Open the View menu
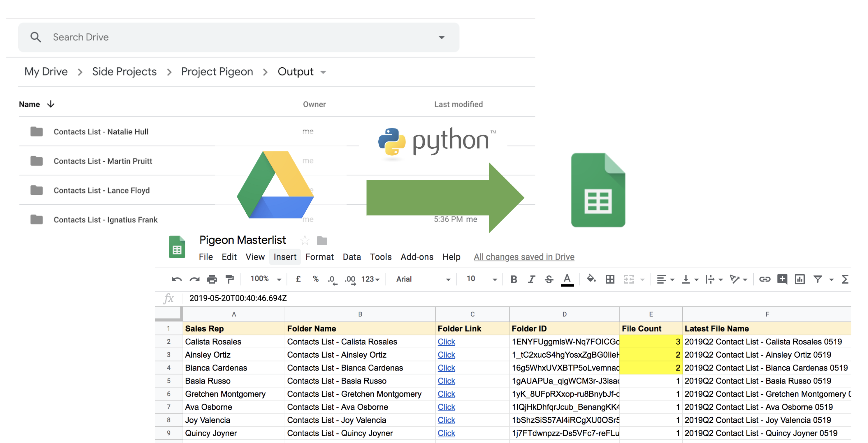868x443 pixels. tap(255, 257)
